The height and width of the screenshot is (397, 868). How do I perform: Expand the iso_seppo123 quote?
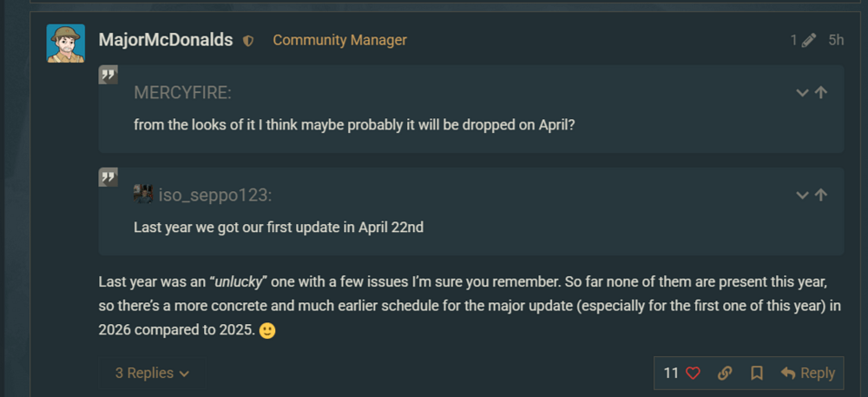pos(802,195)
